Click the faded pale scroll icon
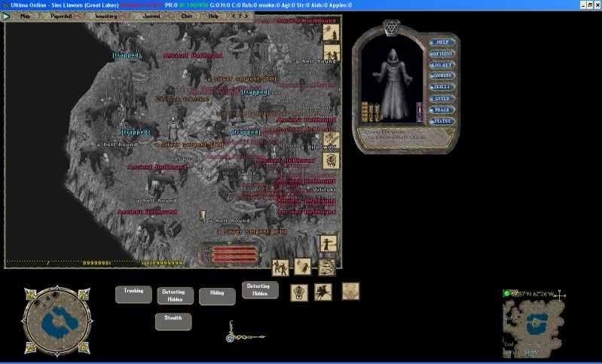This screenshot has width=602, height=364. 350,291
